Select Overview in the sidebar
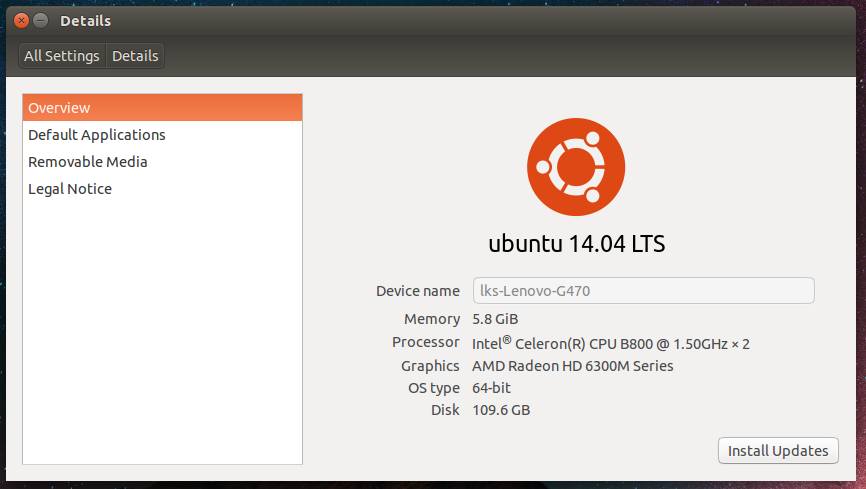Screen dimensions: 866x489 (x=162, y=108)
